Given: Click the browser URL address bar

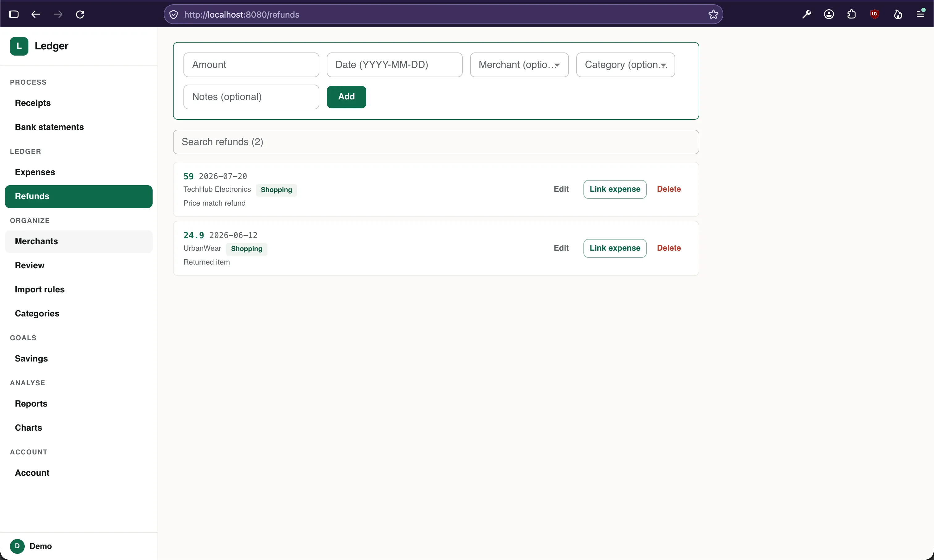Looking at the screenshot, I should click(x=443, y=14).
